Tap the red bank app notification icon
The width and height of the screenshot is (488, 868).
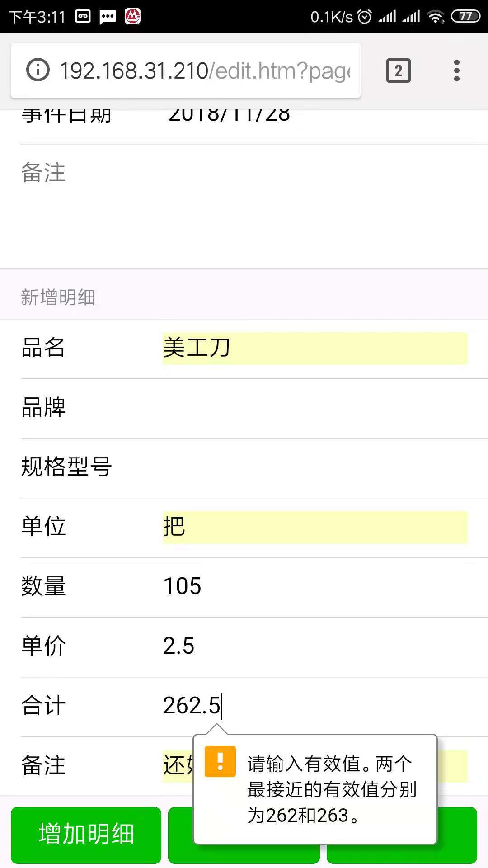(x=132, y=17)
